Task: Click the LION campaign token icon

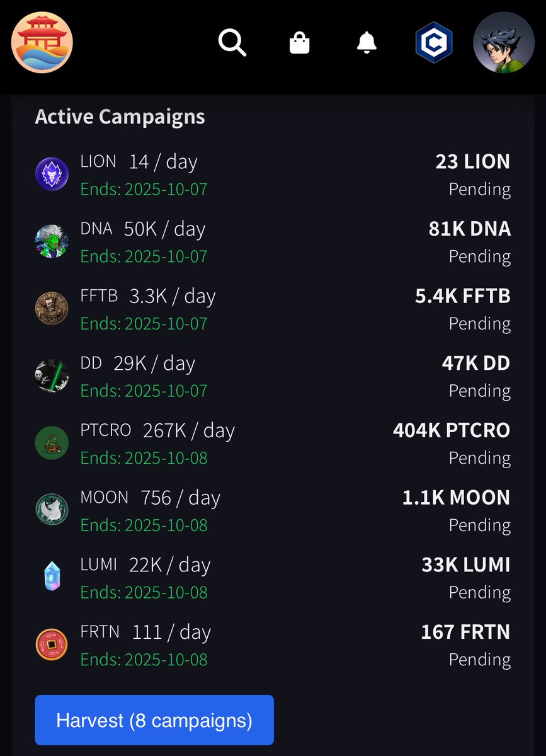Action: [x=52, y=174]
